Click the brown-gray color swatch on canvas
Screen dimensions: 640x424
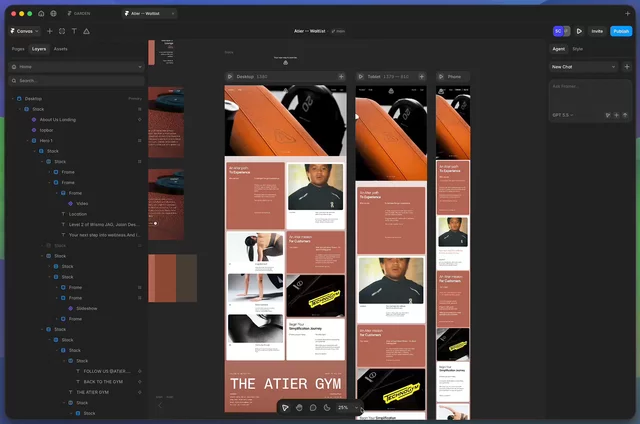tap(187, 278)
